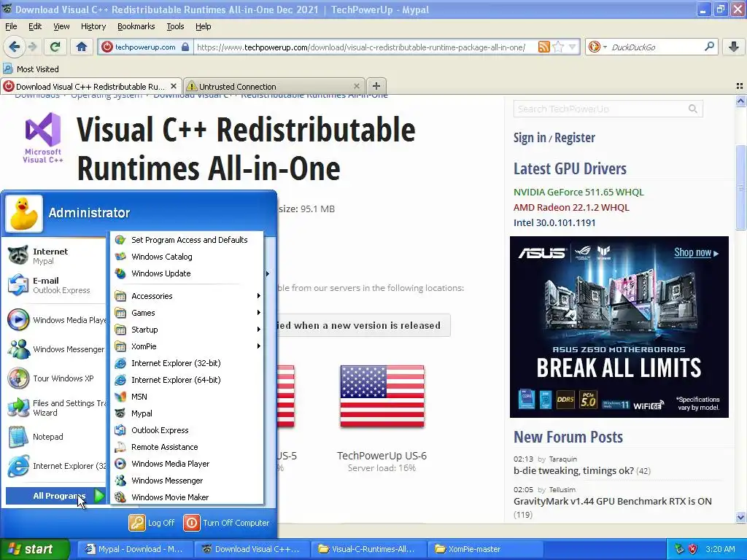The image size is (747, 560).
Task: Click the RSS feed icon in address bar
Action: (x=543, y=47)
